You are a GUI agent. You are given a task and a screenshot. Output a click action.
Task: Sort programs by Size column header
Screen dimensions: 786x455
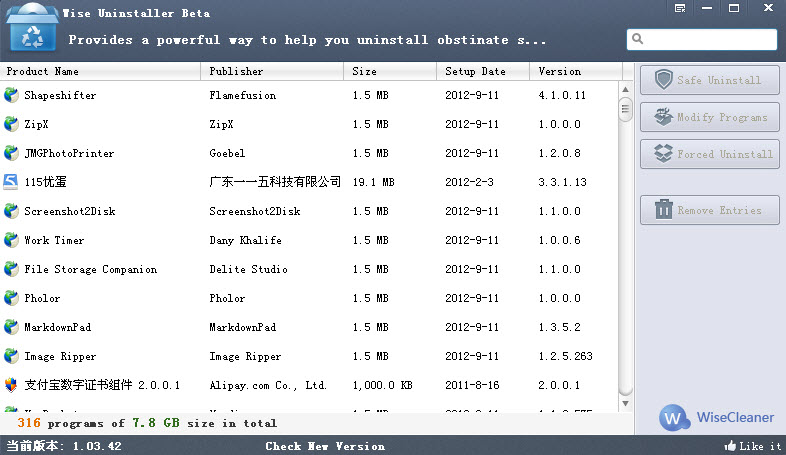click(x=390, y=71)
